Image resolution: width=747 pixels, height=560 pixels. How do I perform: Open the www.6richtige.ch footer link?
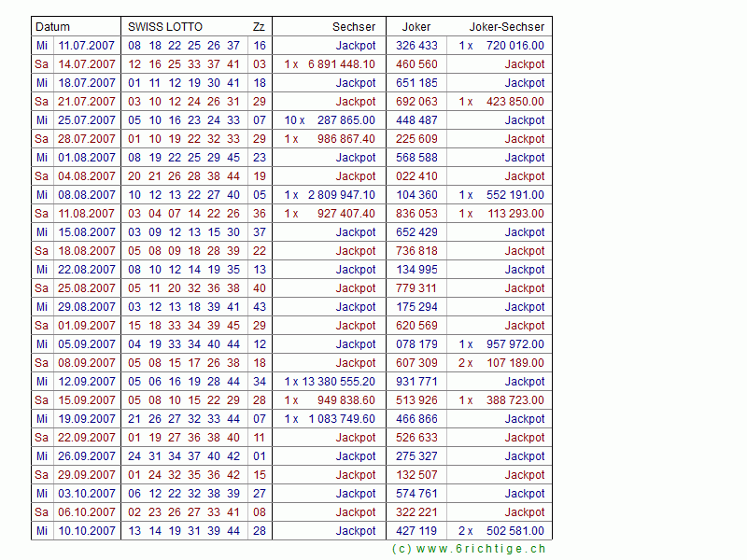(x=469, y=549)
